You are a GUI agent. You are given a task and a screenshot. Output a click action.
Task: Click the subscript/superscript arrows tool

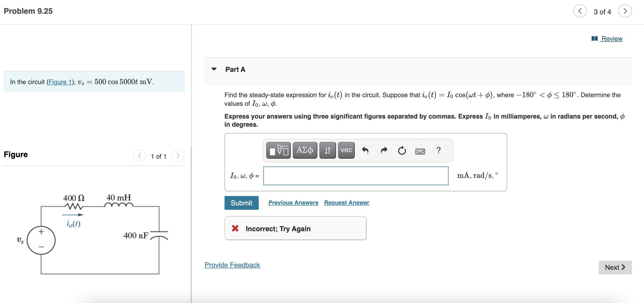[x=327, y=150]
